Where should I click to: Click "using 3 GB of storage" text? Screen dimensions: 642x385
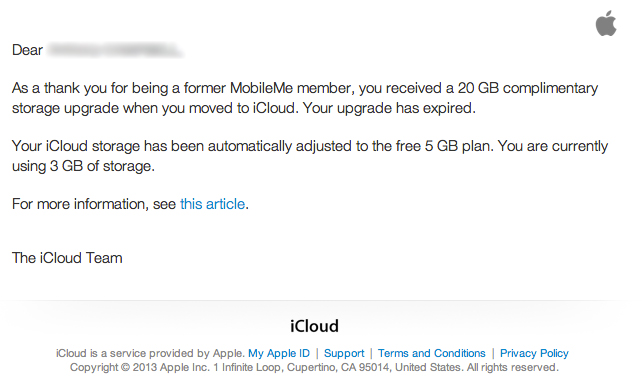click(82, 166)
